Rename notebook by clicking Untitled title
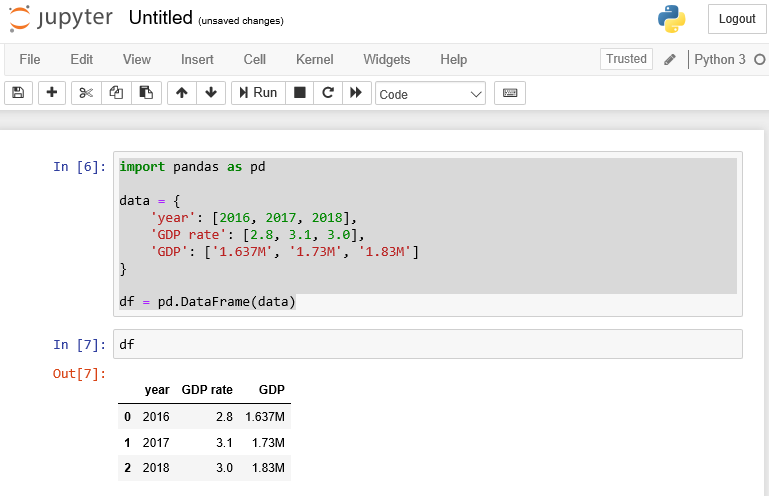This screenshot has width=769, height=496. coord(160,18)
